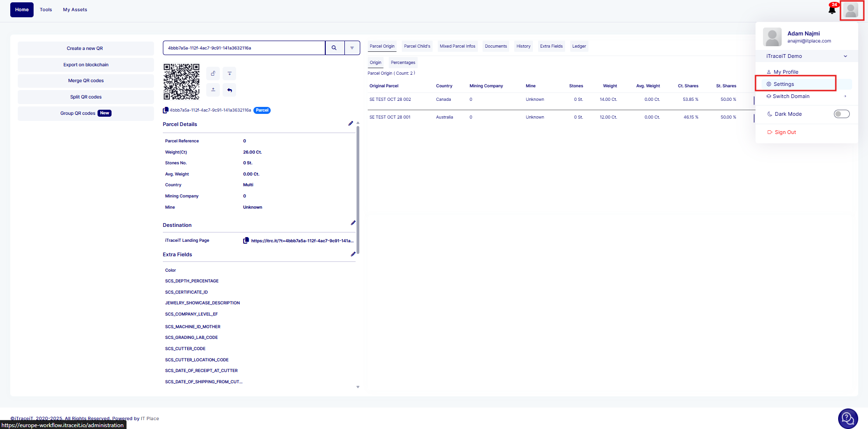Screen dimensions: 868x429
Task: Open Settings from the profile menu
Action: pyautogui.click(x=784, y=84)
